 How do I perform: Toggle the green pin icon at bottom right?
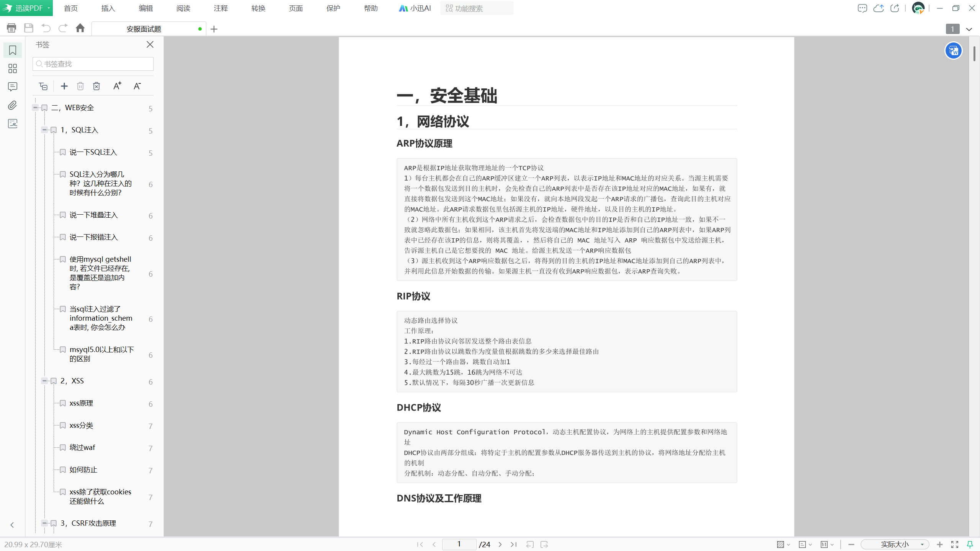pyautogui.click(x=970, y=544)
